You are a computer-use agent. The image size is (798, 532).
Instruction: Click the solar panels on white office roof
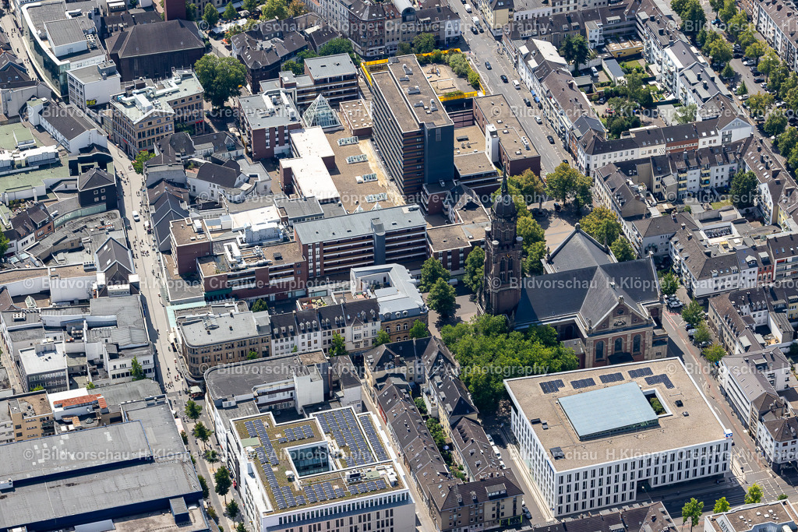coord(608,379)
